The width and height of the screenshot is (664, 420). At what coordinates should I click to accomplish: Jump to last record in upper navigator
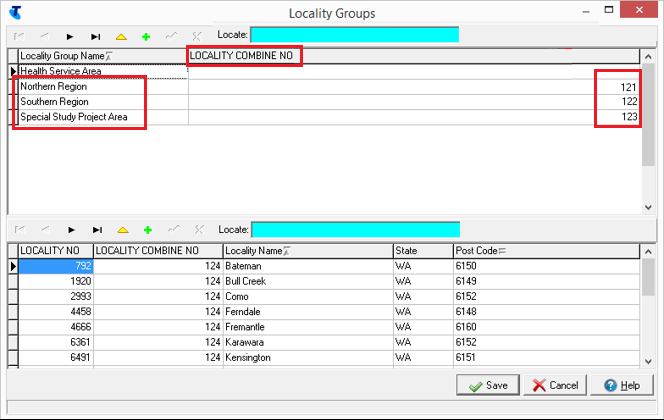pos(96,37)
